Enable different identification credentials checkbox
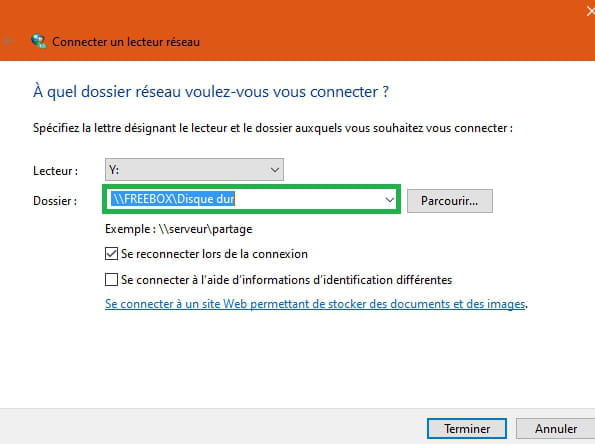Image resolution: width=595 pixels, height=444 pixels. (111, 280)
